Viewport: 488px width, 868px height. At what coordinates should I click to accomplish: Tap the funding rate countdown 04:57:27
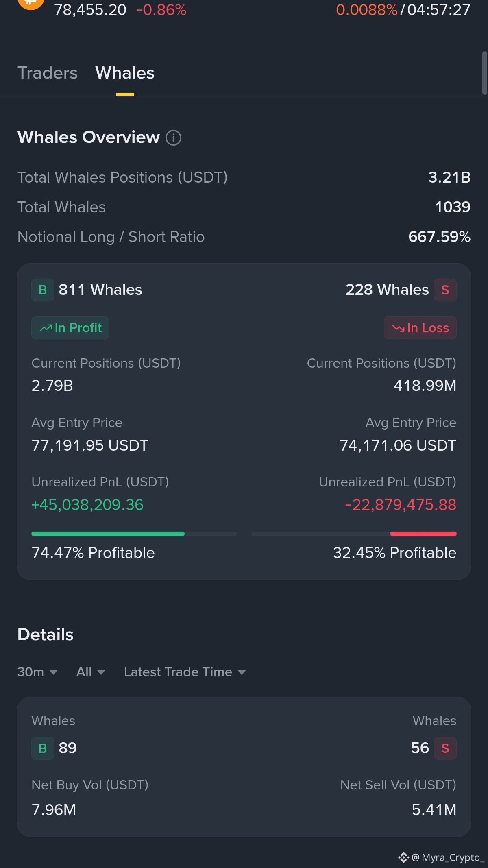439,10
